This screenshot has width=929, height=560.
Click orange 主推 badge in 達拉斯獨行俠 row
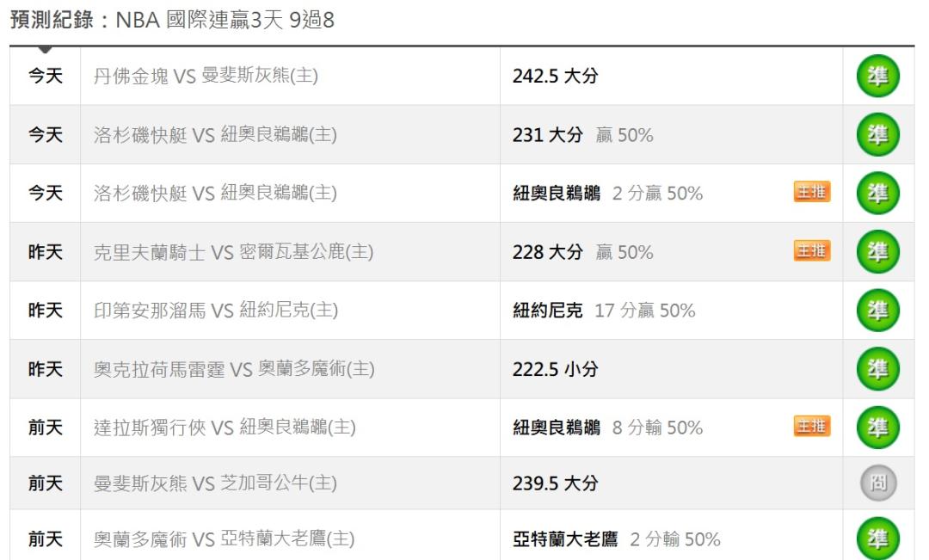click(811, 426)
